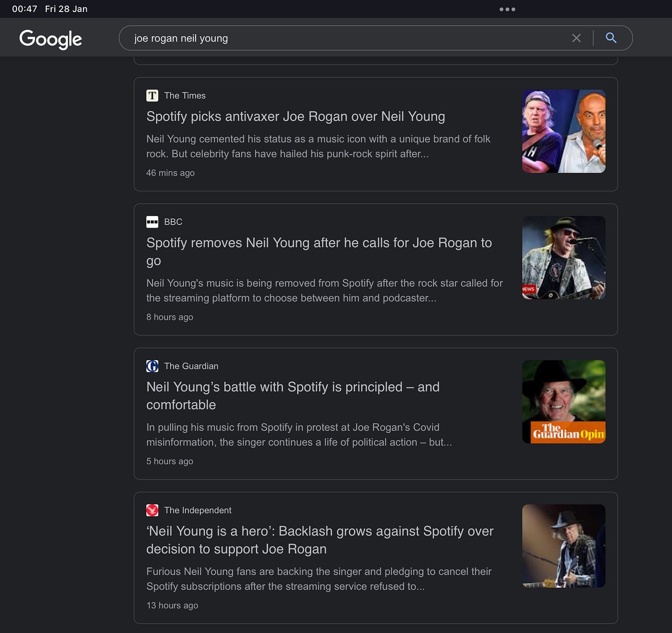Screen dimensions: 672x633
Task: Run search with the magnifying glass icon
Action: pos(611,38)
